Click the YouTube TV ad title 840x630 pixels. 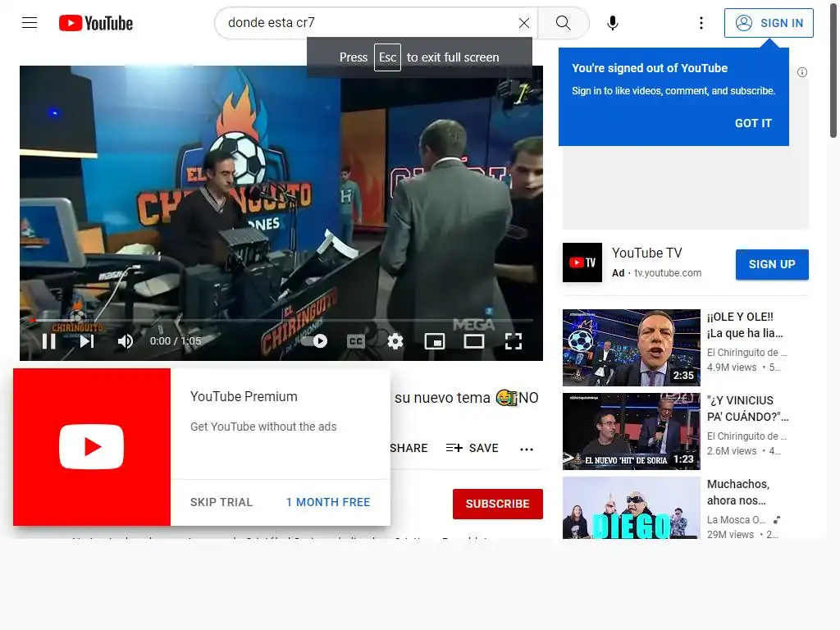[x=647, y=253]
